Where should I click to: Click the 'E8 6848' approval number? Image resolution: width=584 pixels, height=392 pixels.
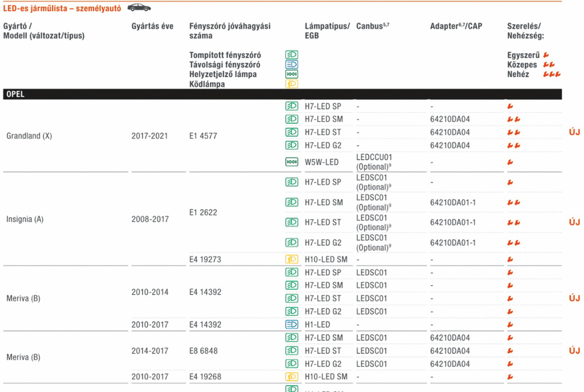[x=203, y=351]
